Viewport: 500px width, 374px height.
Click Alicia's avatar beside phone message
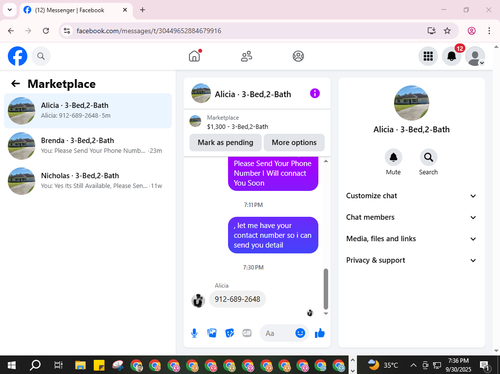click(x=198, y=300)
